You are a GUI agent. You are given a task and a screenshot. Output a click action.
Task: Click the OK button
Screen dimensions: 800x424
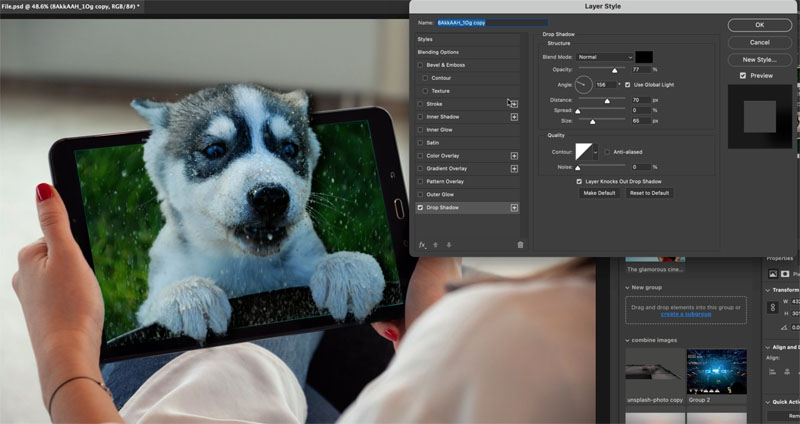tap(760, 25)
